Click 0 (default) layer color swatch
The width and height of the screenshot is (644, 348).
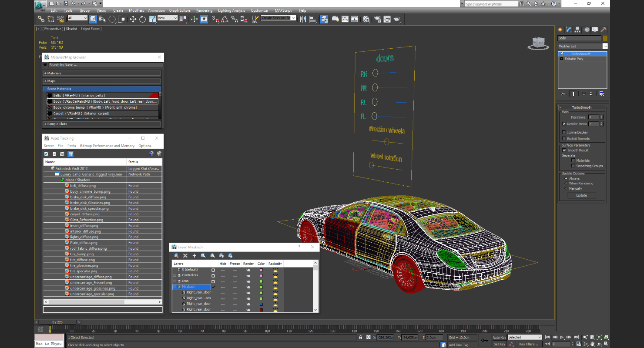pos(261,270)
